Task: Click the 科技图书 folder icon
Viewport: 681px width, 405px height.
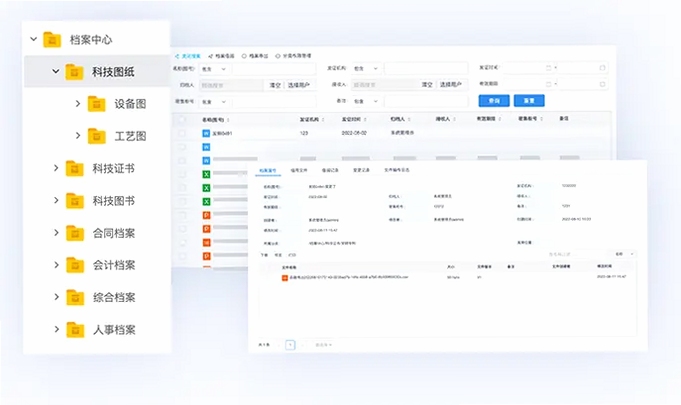Action: tap(75, 201)
